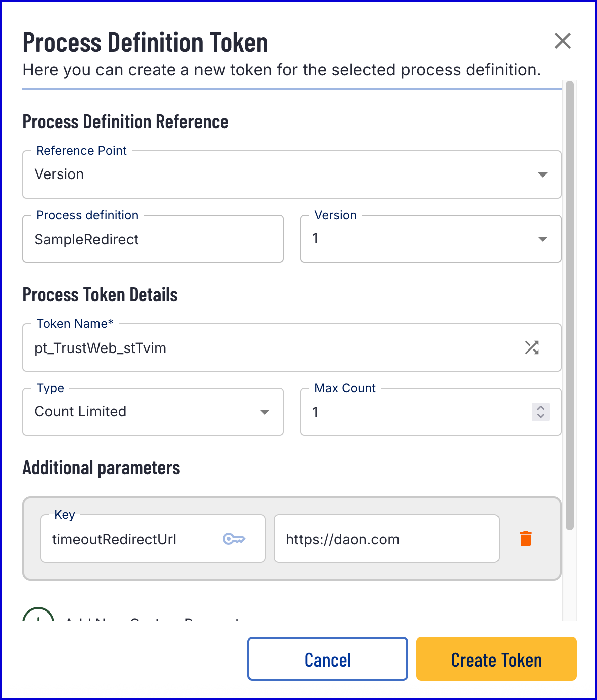Click the partially visible add parameter plus icon
This screenshot has width=597, height=700.
pos(38,617)
